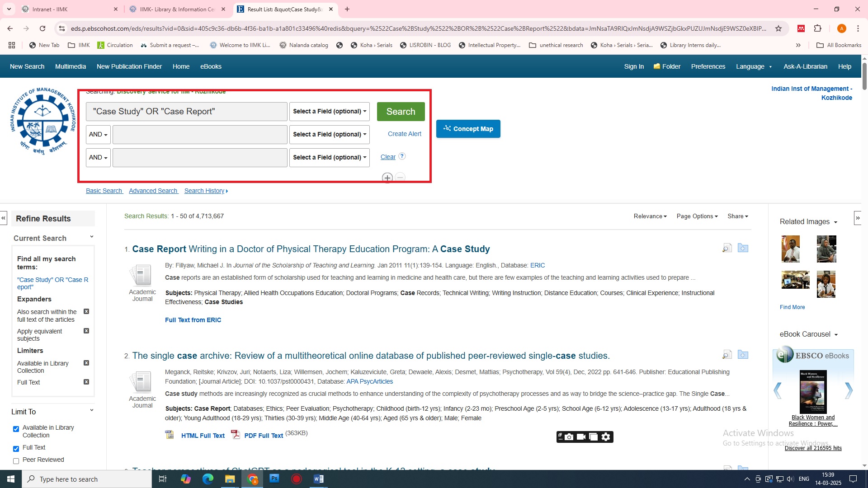Click the add search row plus icon
Screen dimensions: 868x488
pos(387,178)
